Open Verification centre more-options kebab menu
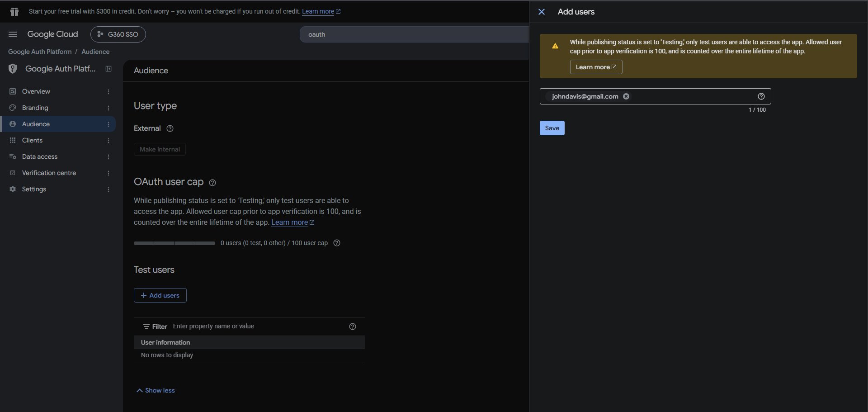 tap(108, 173)
